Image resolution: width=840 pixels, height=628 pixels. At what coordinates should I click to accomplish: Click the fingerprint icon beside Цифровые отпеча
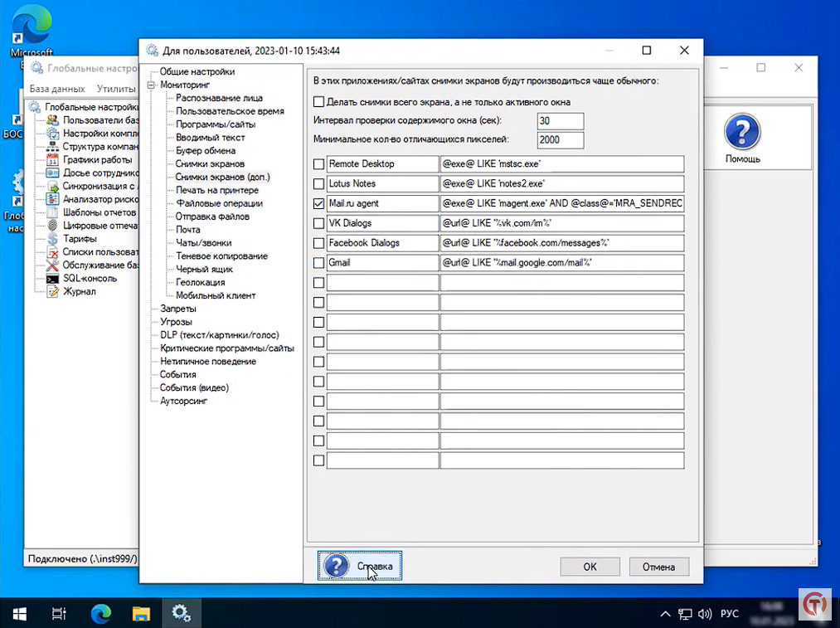(x=52, y=226)
